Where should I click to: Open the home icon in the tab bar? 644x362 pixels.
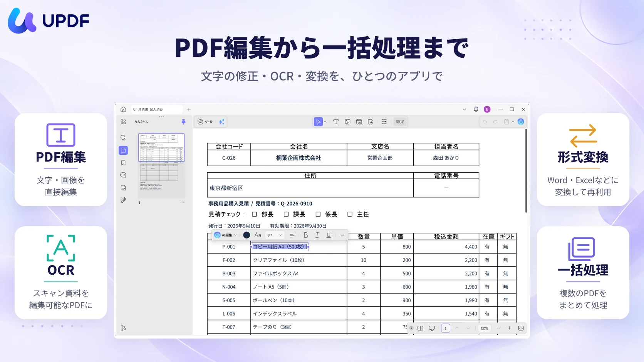(x=123, y=109)
